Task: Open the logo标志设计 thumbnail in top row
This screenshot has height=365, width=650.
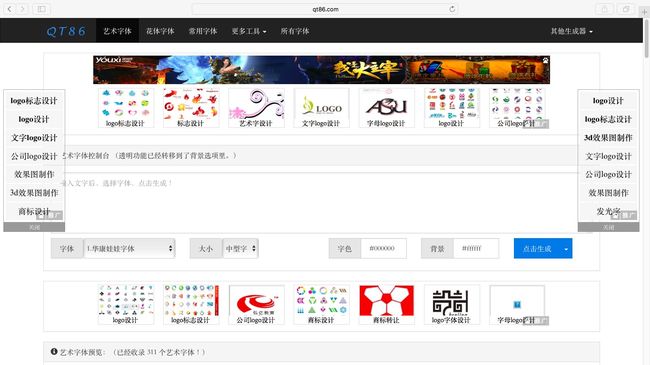Action: [x=126, y=107]
